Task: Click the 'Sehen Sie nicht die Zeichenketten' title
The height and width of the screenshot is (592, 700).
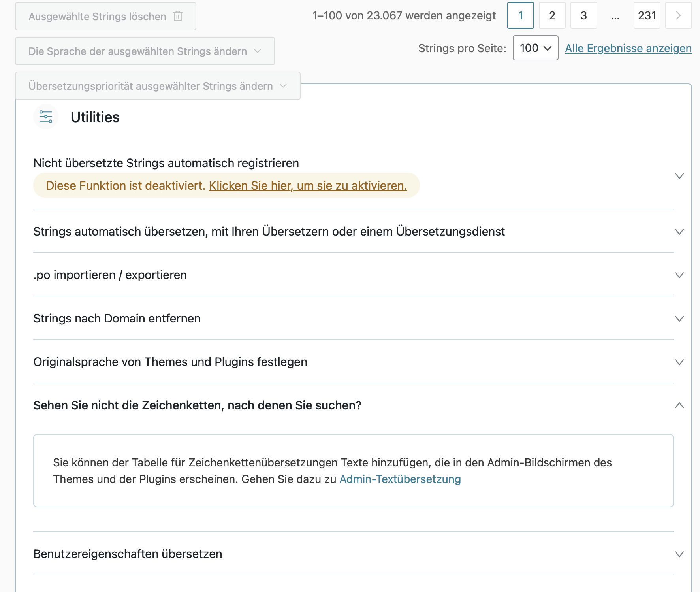Action: coord(198,405)
